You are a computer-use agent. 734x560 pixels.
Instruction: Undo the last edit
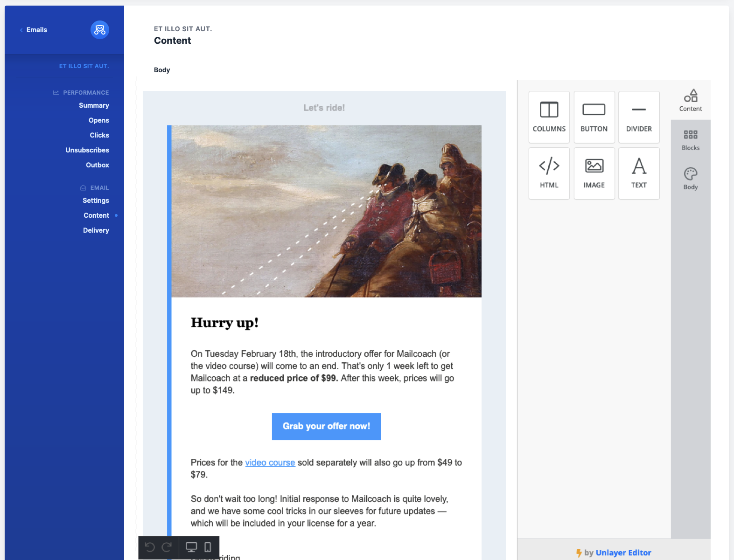pyautogui.click(x=150, y=547)
